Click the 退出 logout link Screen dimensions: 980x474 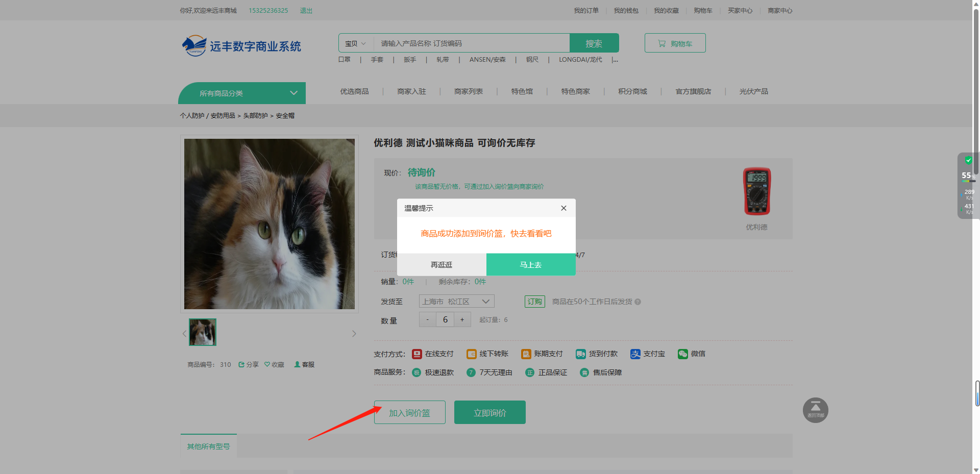pyautogui.click(x=306, y=11)
